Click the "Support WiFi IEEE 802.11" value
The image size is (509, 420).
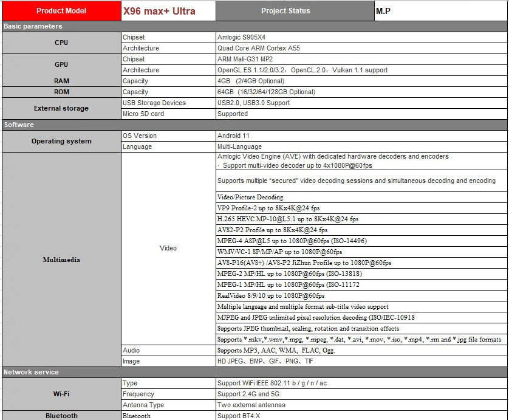click(x=361, y=383)
